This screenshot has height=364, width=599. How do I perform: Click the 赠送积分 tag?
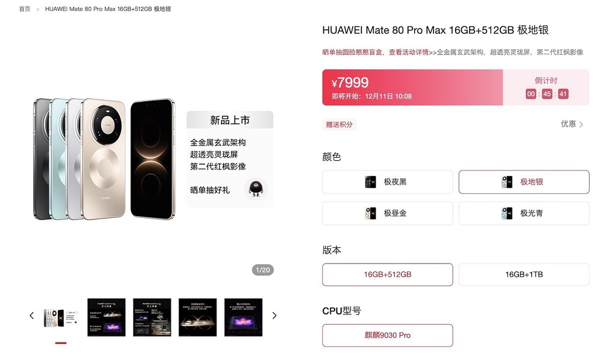click(339, 124)
